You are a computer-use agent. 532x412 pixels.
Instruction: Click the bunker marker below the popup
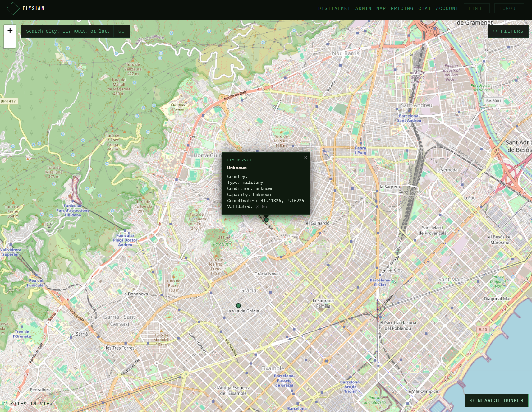(266, 220)
